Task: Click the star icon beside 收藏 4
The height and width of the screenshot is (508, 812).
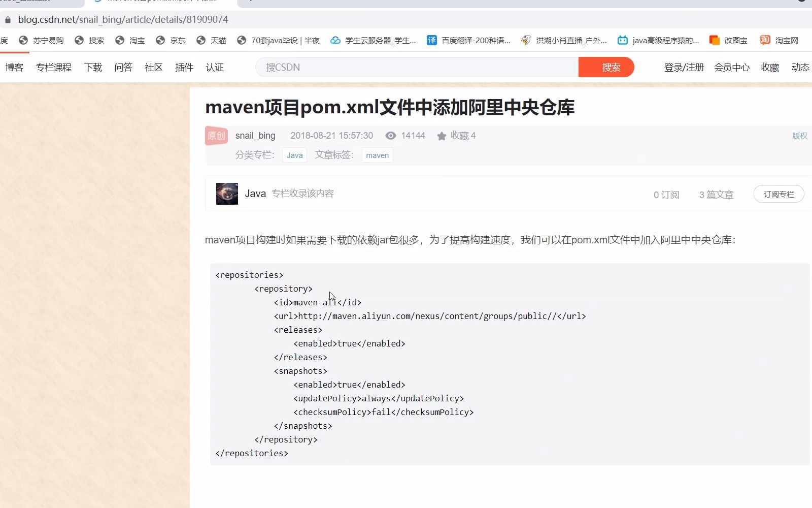Action: pyautogui.click(x=442, y=136)
